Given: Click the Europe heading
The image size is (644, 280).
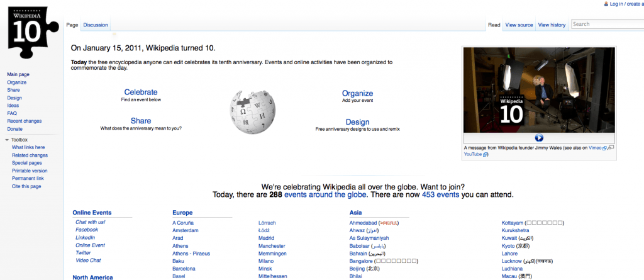Looking at the screenshot, I should [182, 213].
